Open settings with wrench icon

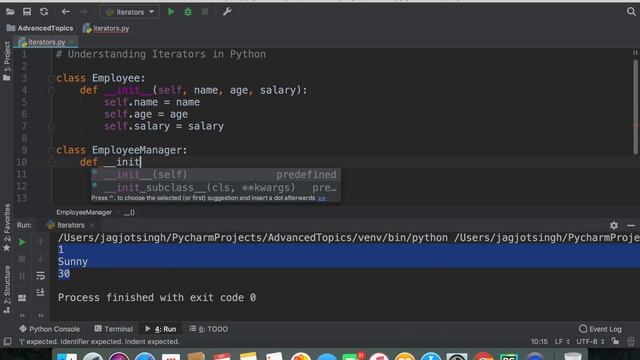pyautogui.click(x=227, y=12)
